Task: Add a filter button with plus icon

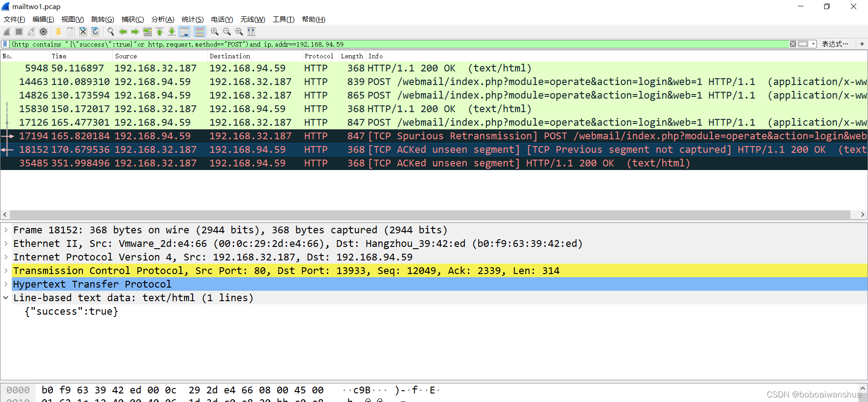Action: click(x=862, y=44)
